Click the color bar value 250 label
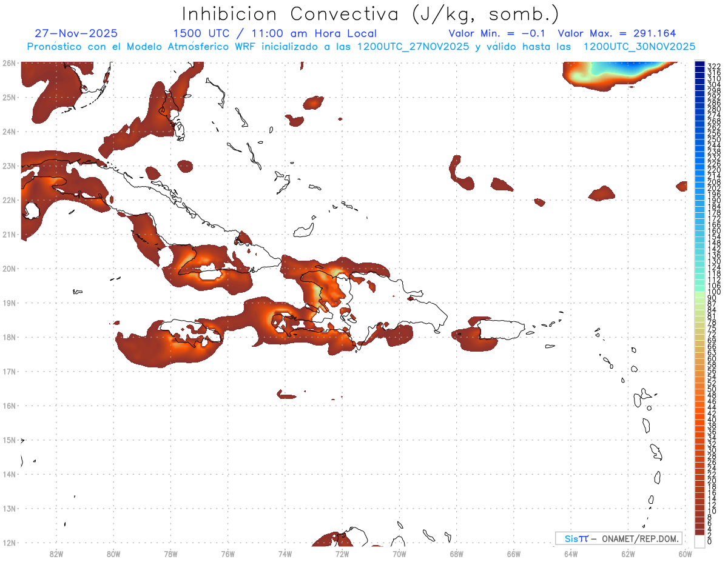The image size is (728, 562). coord(714,140)
